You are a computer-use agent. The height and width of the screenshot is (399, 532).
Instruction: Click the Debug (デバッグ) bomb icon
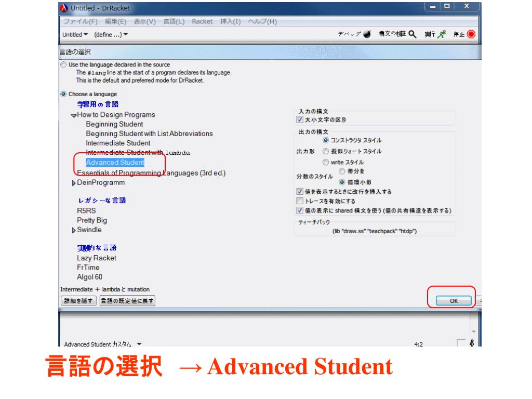click(367, 34)
